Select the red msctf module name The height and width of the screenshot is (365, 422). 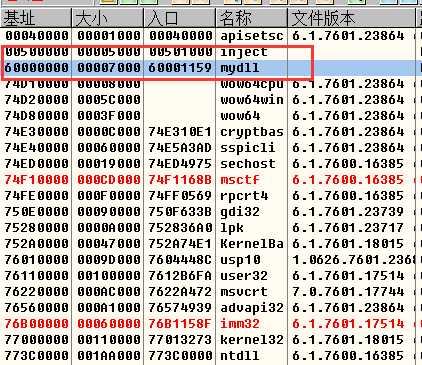[240, 180]
